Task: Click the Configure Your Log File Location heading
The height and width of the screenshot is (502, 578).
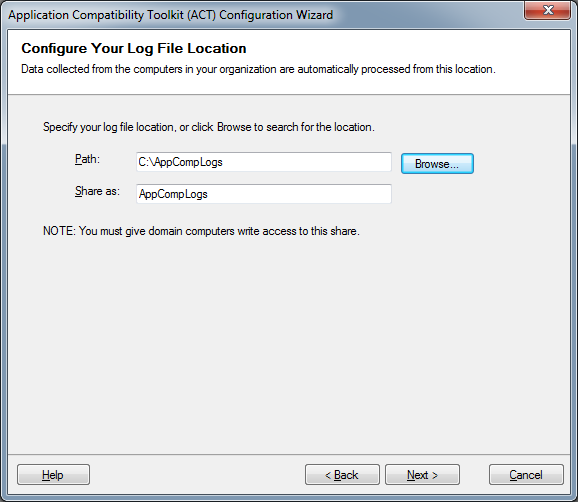Action: tap(134, 48)
